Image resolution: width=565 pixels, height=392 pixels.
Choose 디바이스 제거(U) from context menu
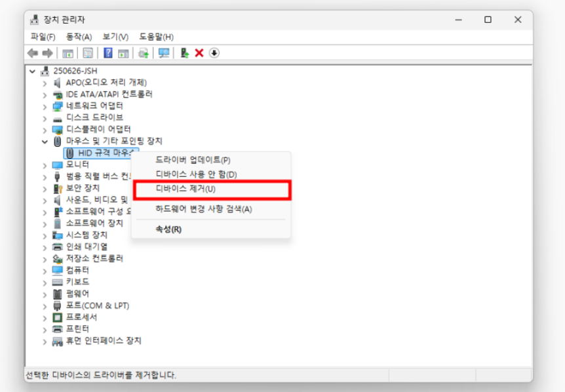[185, 189]
